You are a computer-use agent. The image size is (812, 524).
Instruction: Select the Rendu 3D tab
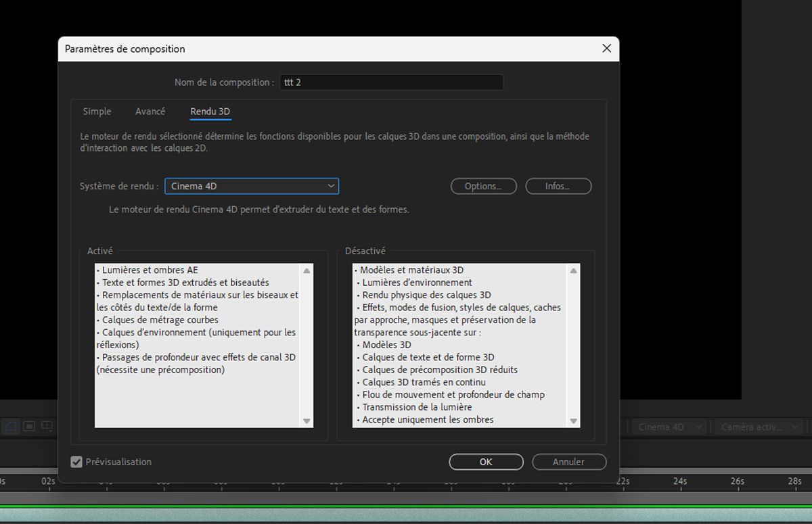(x=210, y=111)
